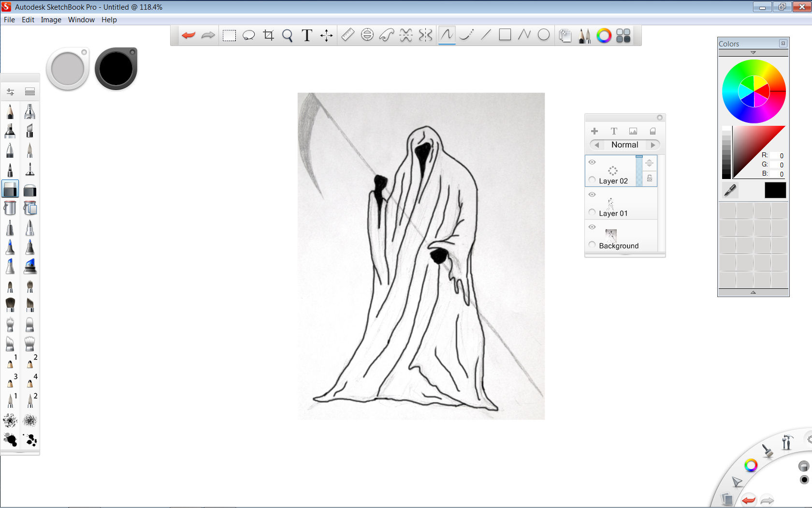Select the Polyline draw tool

click(x=524, y=35)
